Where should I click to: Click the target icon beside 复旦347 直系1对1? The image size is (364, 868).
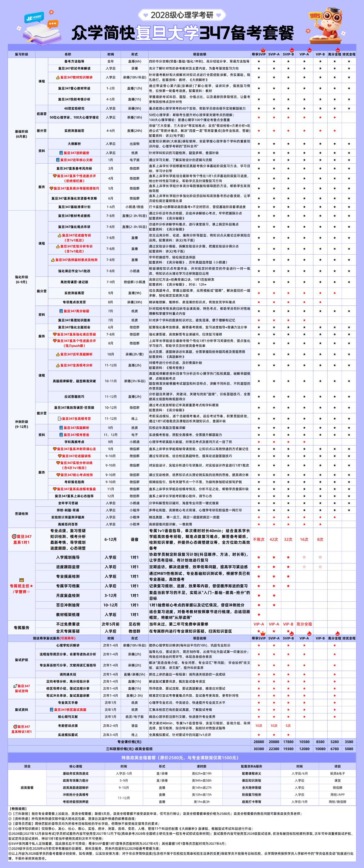pyautogui.click(x=14, y=536)
